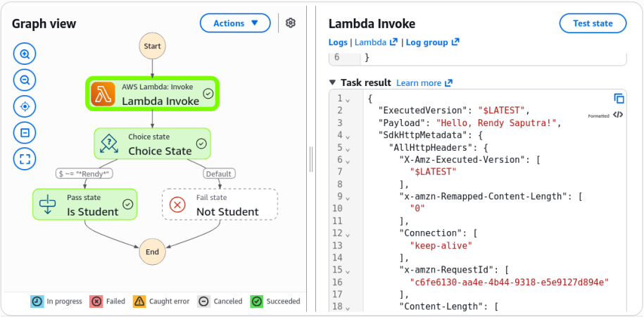Click the zoom in magnifier icon
The height and width of the screenshot is (317, 644).
pyautogui.click(x=25, y=54)
